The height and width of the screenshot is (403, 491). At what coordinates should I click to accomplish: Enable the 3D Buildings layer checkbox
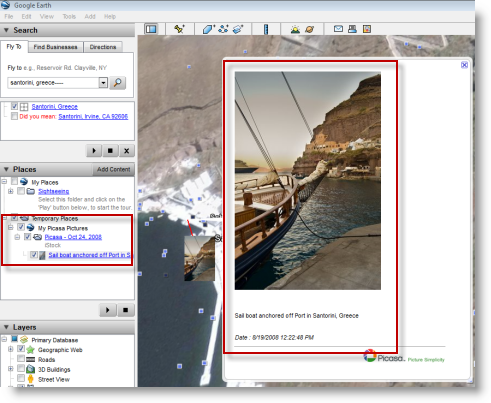click(x=21, y=368)
